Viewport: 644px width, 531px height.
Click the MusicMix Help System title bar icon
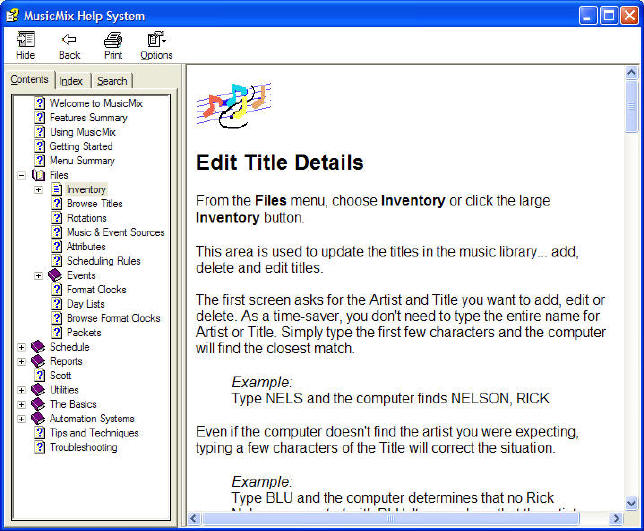[x=13, y=16]
